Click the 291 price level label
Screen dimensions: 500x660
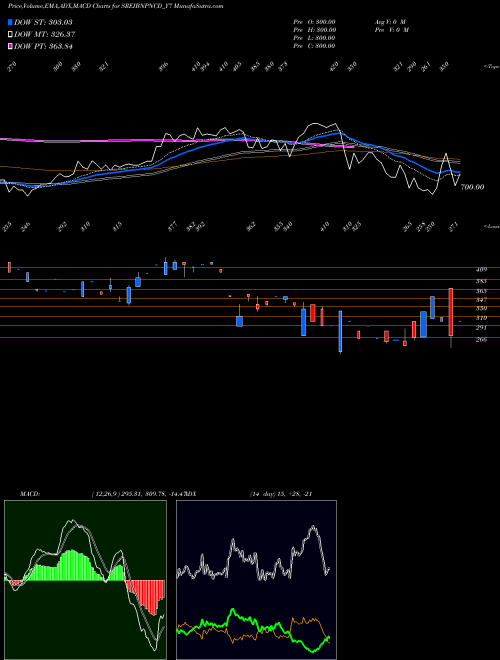coord(481,327)
